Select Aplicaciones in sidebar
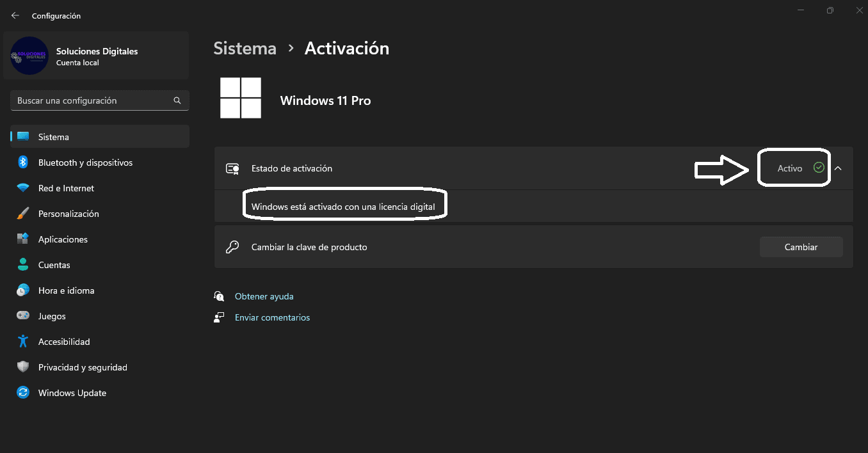Image resolution: width=868 pixels, height=453 pixels. click(x=100, y=239)
